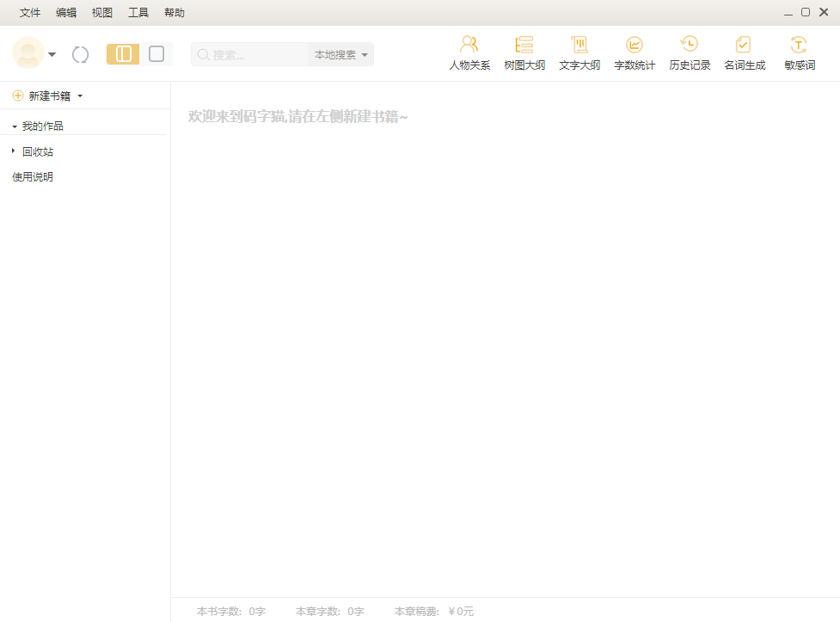This screenshot has height=622, width=840.
Task: Open the 名词生成 name generator
Action: pyautogui.click(x=745, y=53)
